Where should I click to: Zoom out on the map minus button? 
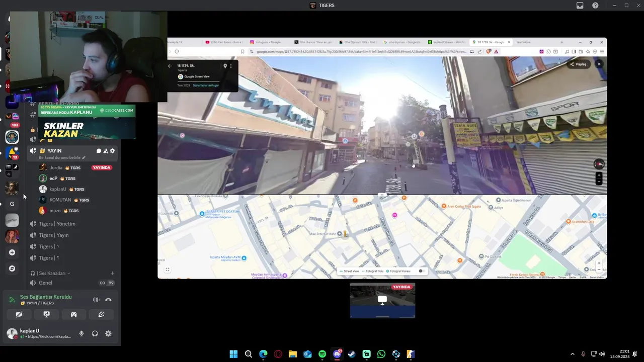(x=599, y=269)
